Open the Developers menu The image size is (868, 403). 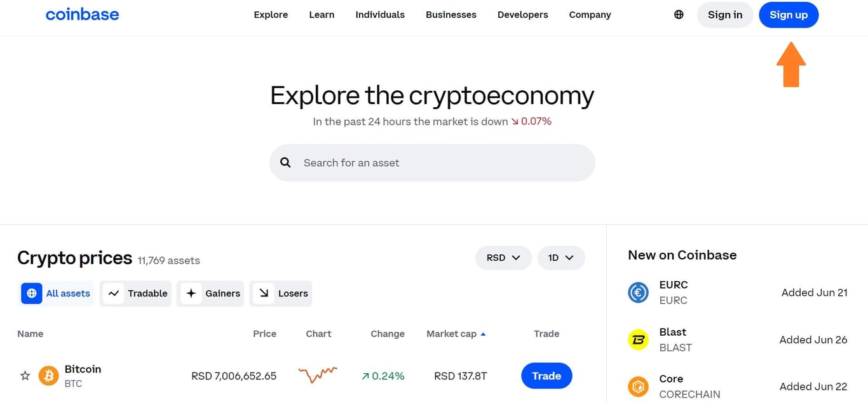pos(522,14)
